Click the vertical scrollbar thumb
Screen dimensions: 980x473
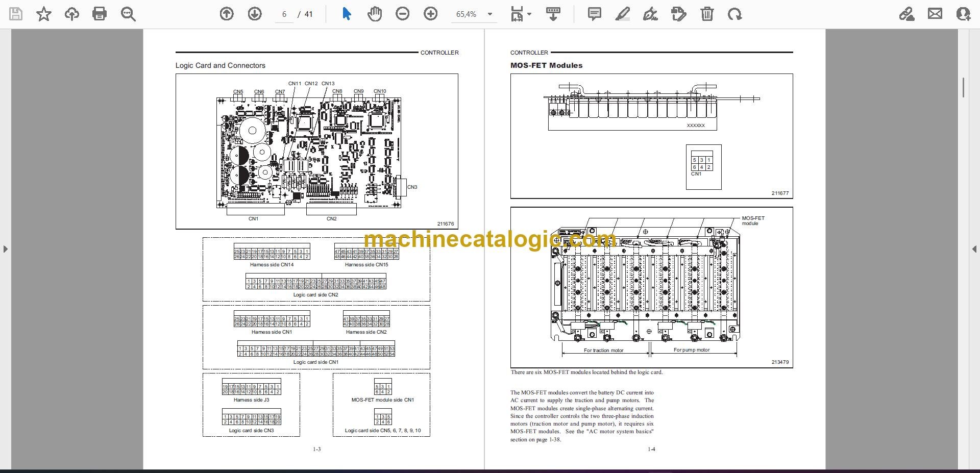pos(963,87)
